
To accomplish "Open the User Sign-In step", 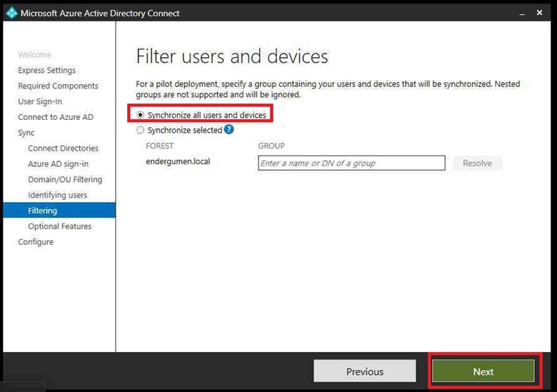I will [40, 101].
